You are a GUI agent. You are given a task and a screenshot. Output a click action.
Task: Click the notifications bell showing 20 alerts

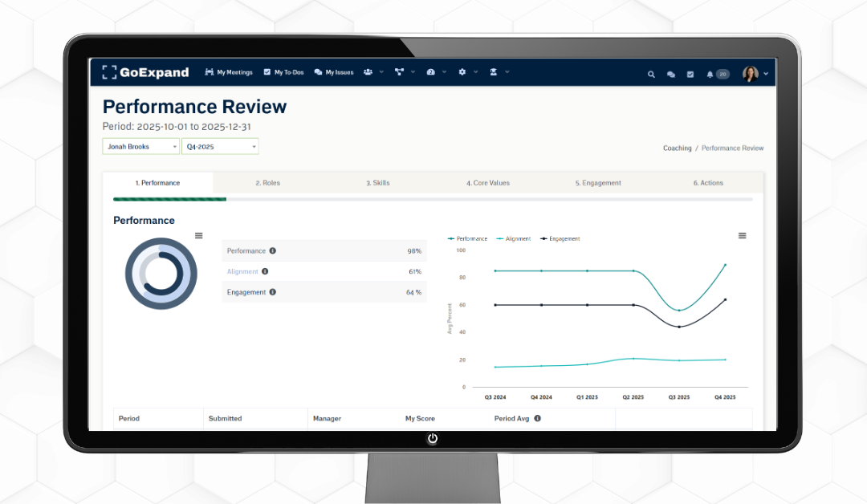[710, 73]
